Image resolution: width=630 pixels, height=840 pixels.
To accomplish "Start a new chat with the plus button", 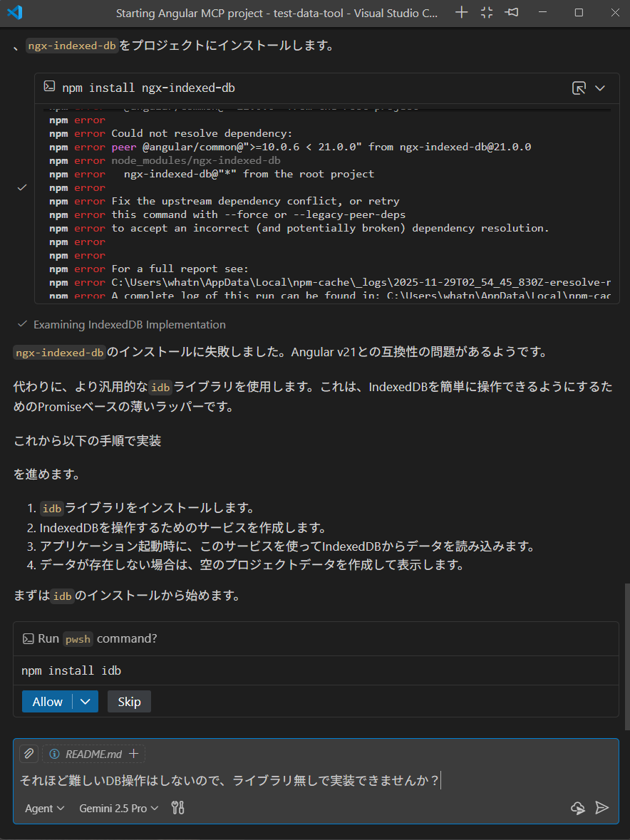I will point(461,12).
